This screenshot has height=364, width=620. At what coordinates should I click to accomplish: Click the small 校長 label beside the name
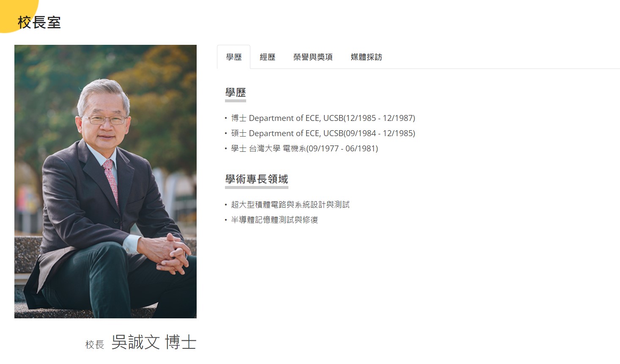pos(95,345)
